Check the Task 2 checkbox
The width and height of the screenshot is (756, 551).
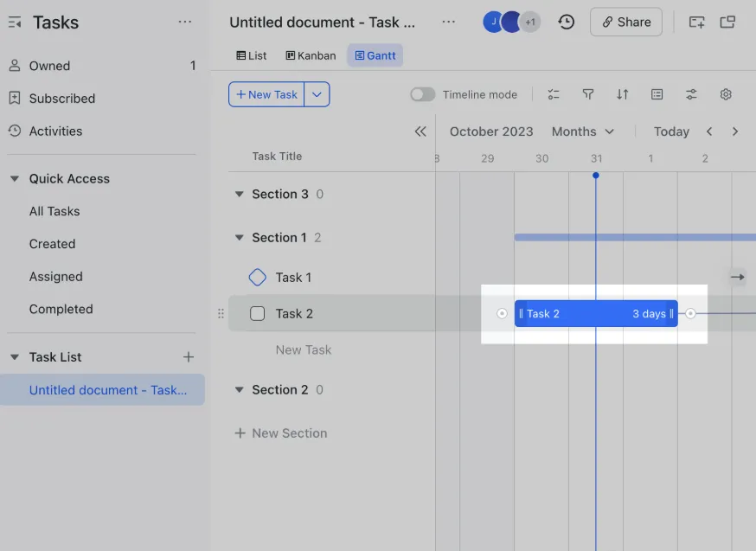coord(258,314)
